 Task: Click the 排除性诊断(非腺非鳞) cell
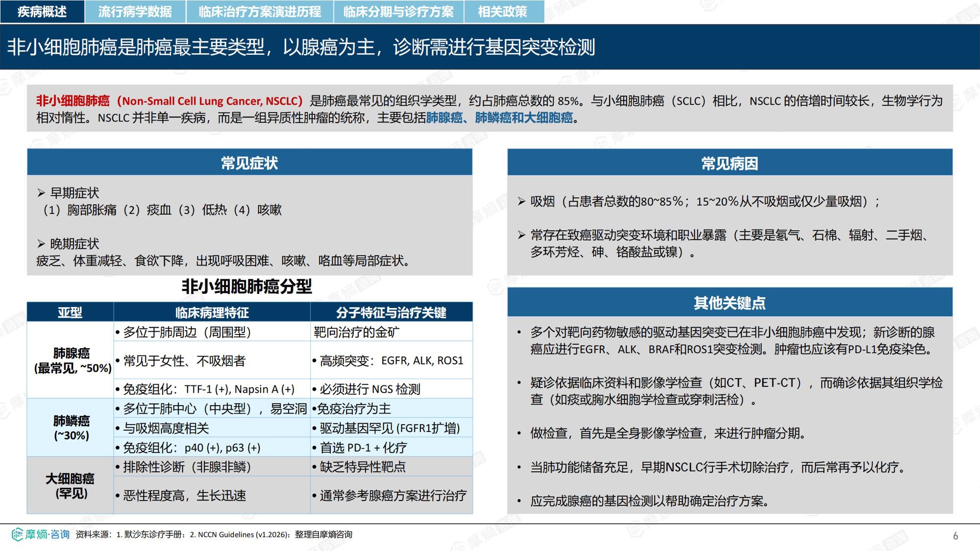[x=212, y=466]
